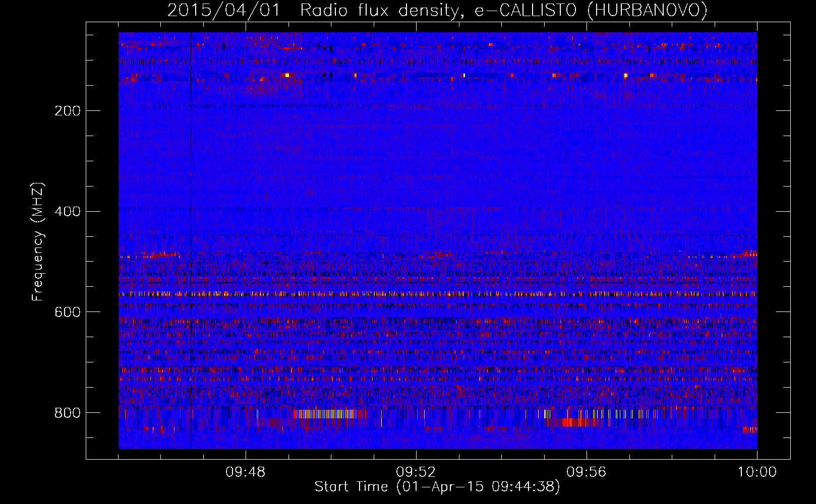Viewport: 816px width, 504px height.
Task: Click the 400 frequency tick label
Action: tap(68, 212)
